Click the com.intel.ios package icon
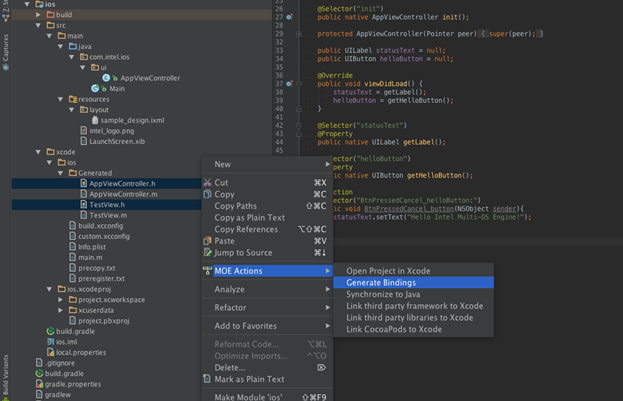The image size is (623, 401). [x=84, y=57]
